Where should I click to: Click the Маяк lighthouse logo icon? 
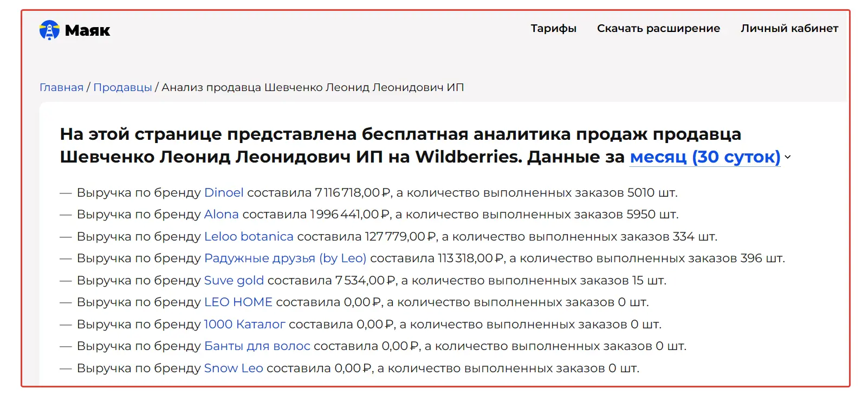[49, 30]
